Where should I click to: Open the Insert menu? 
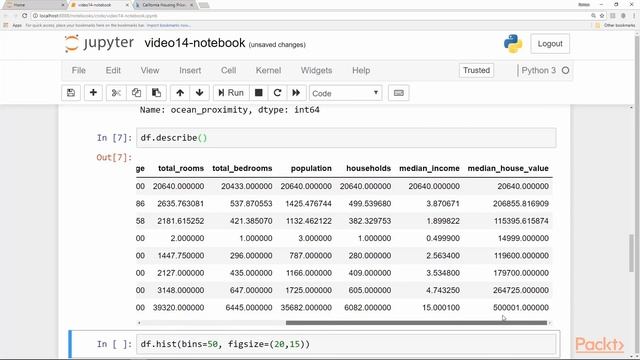190,70
